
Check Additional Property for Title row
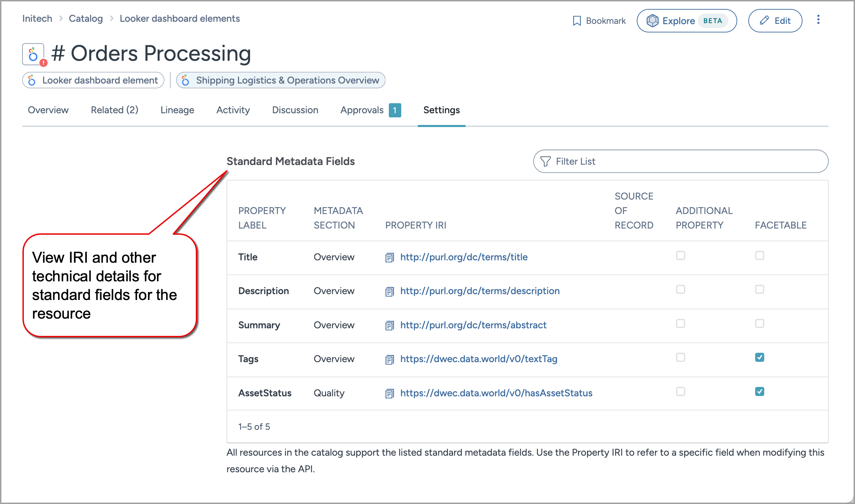click(680, 255)
